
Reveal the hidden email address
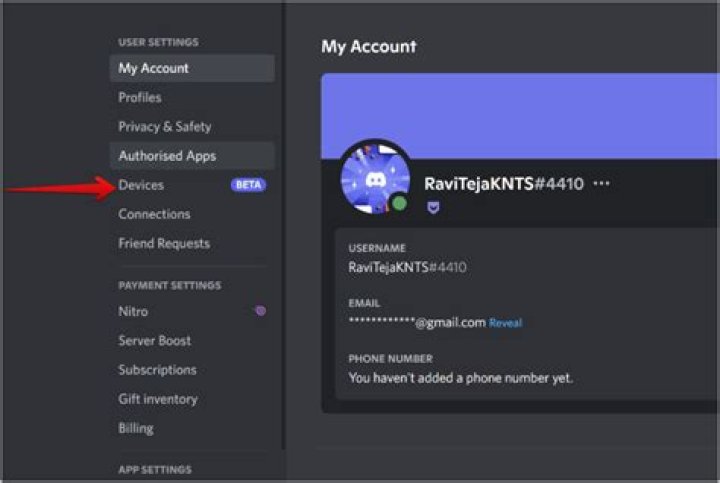[x=505, y=323]
